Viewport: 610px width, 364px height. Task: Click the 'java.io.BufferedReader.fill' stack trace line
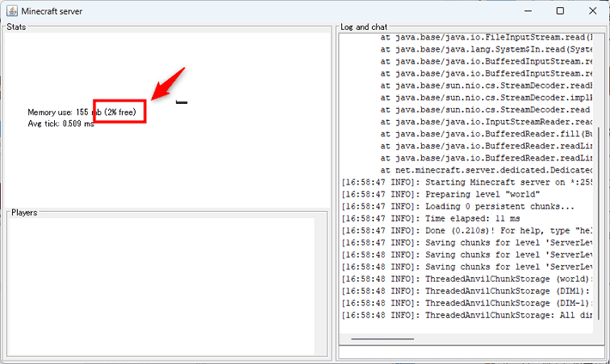(486, 134)
